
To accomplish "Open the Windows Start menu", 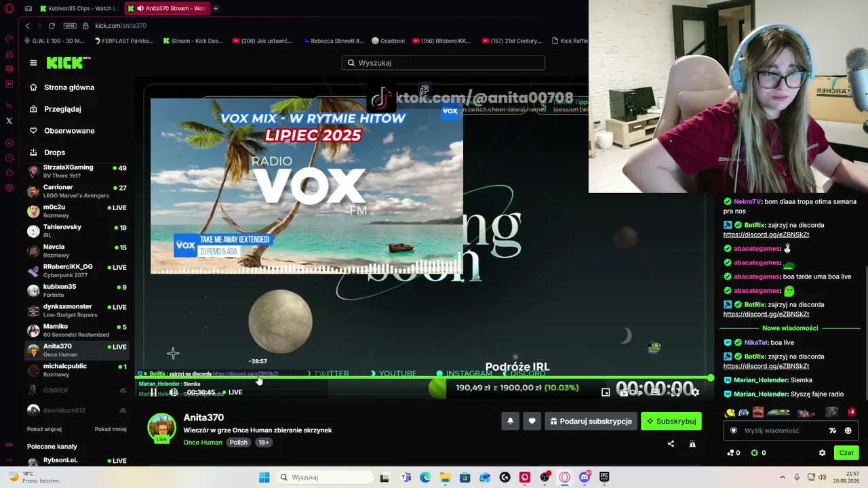I will pyautogui.click(x=264, y=477).
